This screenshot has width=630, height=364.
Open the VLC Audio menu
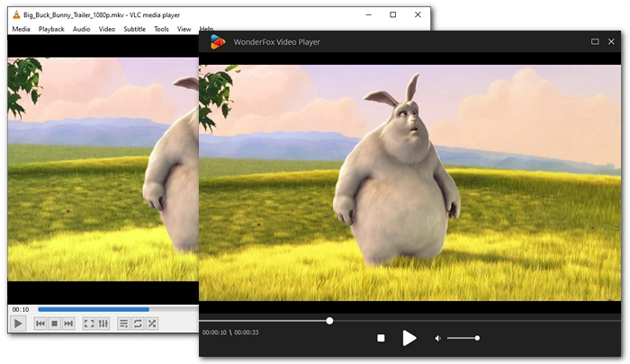click(82, 29)
